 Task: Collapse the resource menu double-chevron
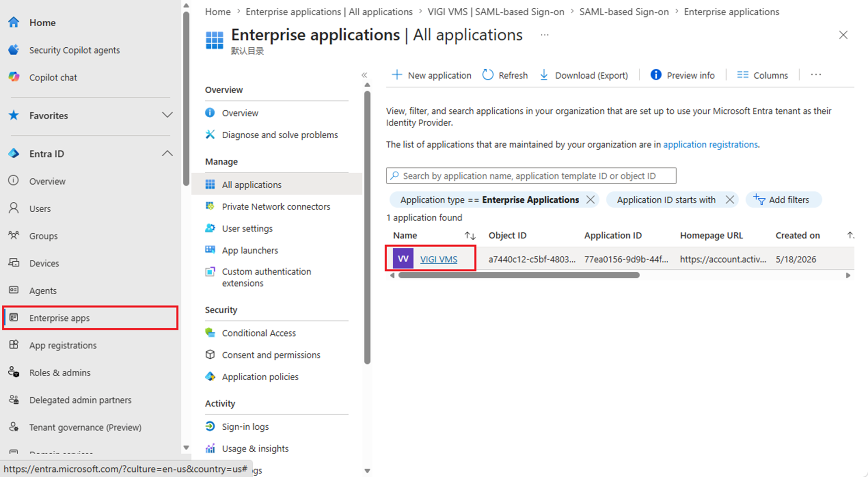pos(364,75)
